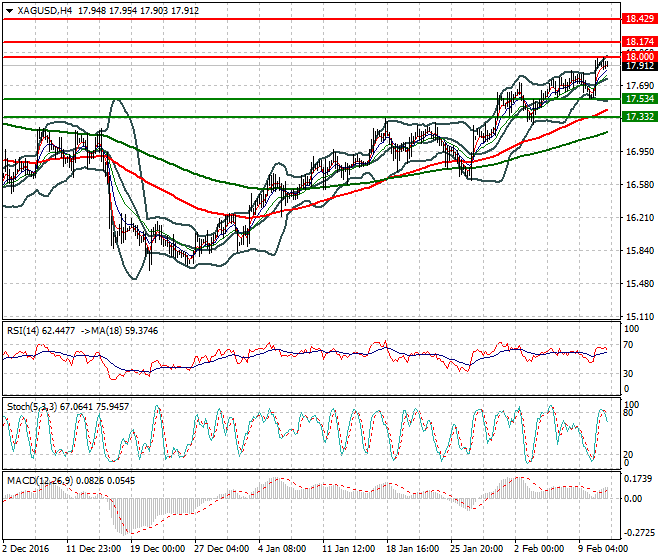
Task: Select the 16.580 price axis value
Action: pyautogui.click(x=640, y=184)
